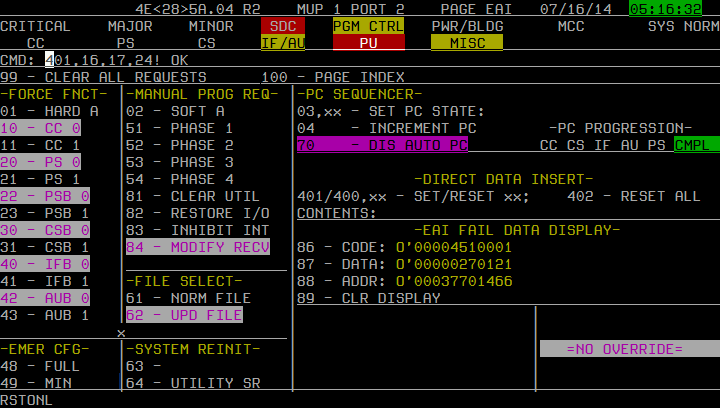Click the RSTONL status text
The height and width of the screenshot is (408, 720).
[x=26, y=400]
